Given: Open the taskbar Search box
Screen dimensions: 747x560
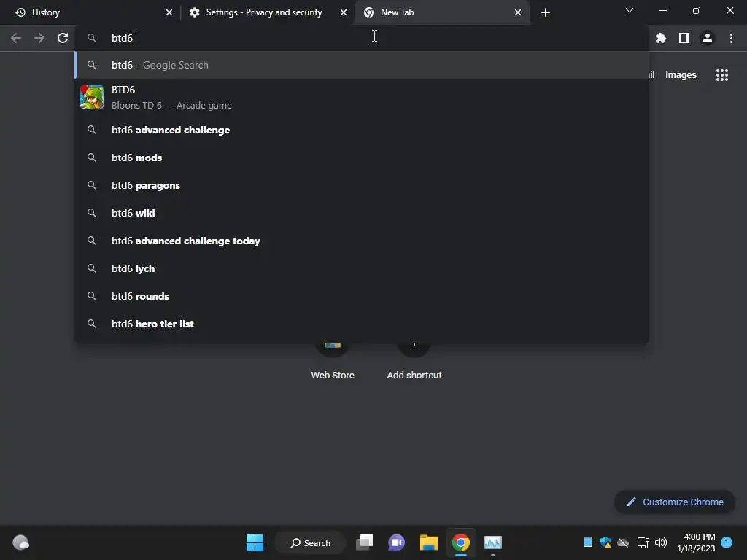Looking at the screenshot, I should (310, 542).
